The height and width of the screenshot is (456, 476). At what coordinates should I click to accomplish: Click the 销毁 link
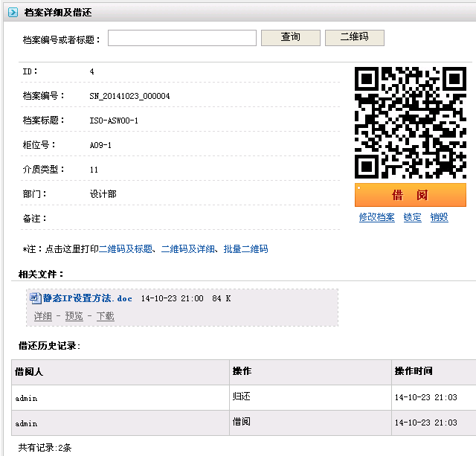click(439, 217)
